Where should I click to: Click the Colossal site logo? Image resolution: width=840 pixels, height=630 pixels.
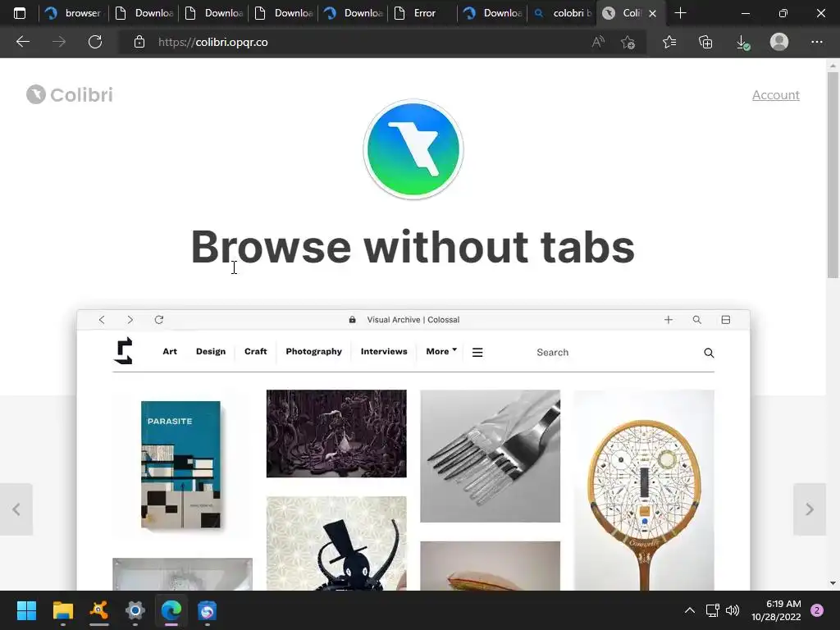[124, 351]
